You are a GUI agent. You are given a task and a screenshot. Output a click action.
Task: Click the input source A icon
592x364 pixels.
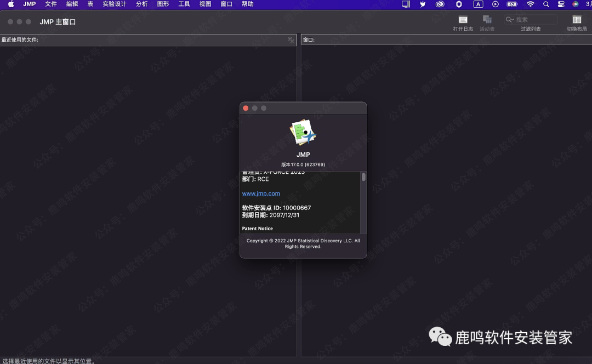coord(479,4)
